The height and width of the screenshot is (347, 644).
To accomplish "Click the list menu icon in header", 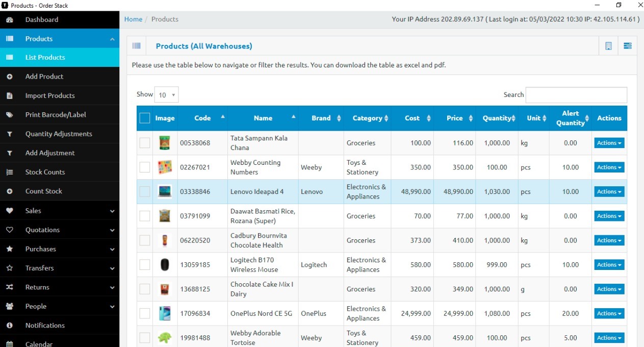I will point(628,46).
